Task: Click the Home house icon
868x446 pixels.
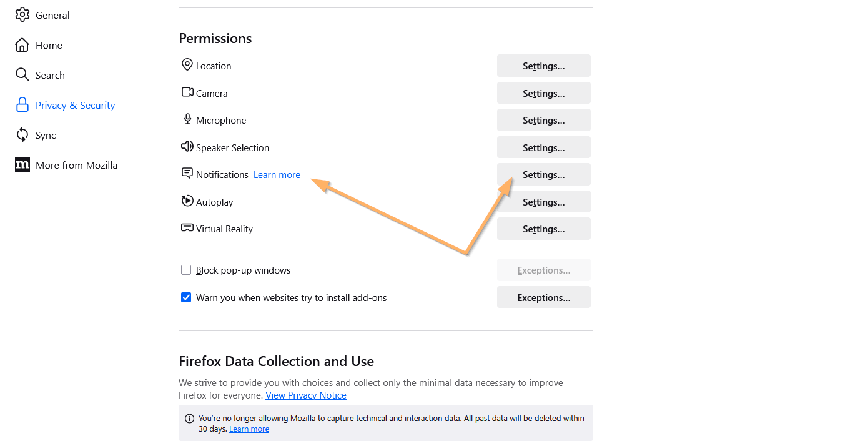Action: point(22,45)
